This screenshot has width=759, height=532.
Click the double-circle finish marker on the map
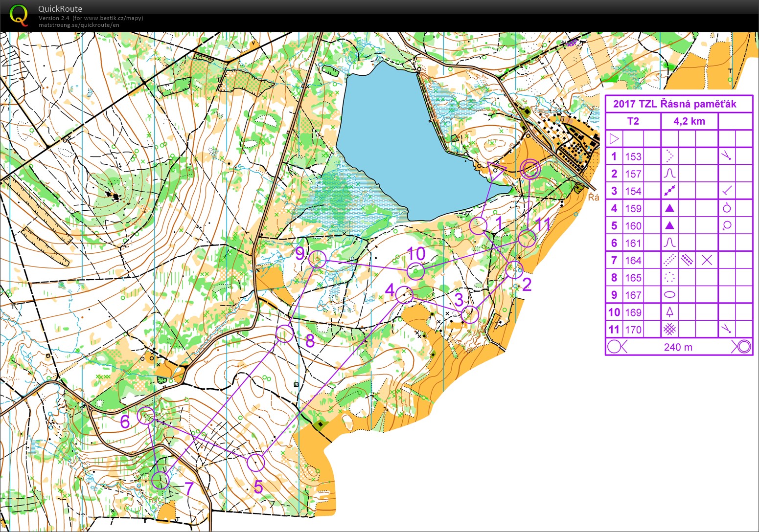point(530,169)
